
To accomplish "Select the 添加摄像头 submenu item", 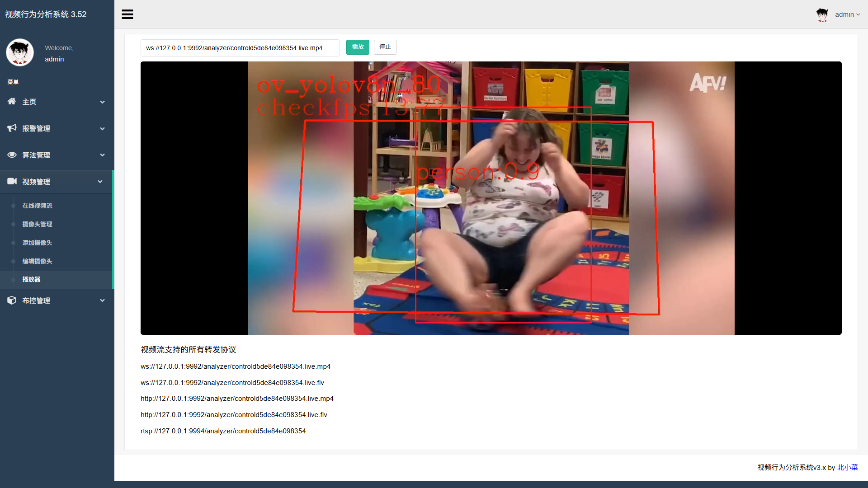I will tap(37, 243).
